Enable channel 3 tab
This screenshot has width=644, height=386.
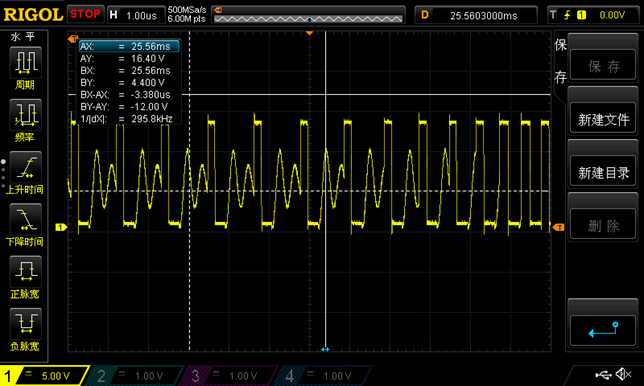click(228, 376)
